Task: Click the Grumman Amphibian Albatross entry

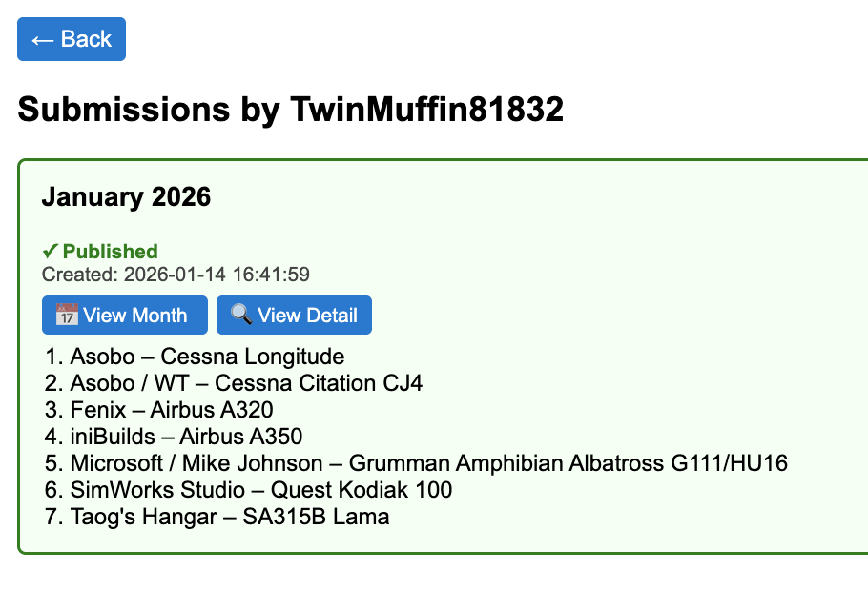Action: pyautogui.click(x=568, y=463)
